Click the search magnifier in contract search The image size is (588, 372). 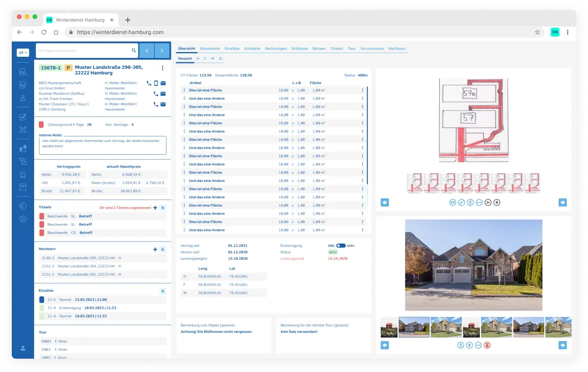pos(134,51)
